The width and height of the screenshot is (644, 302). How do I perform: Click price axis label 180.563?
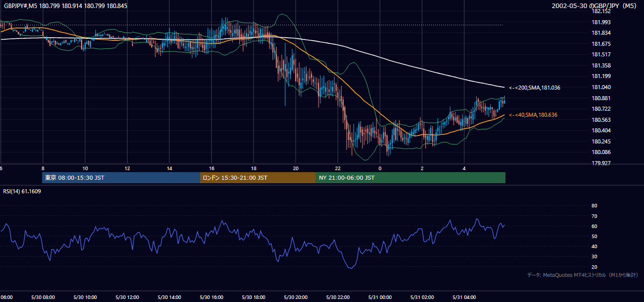click(601, 120)
